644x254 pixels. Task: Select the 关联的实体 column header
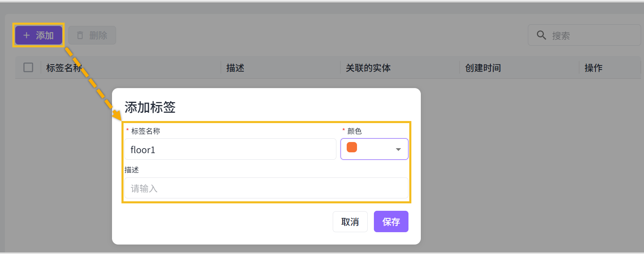point(368,68)
